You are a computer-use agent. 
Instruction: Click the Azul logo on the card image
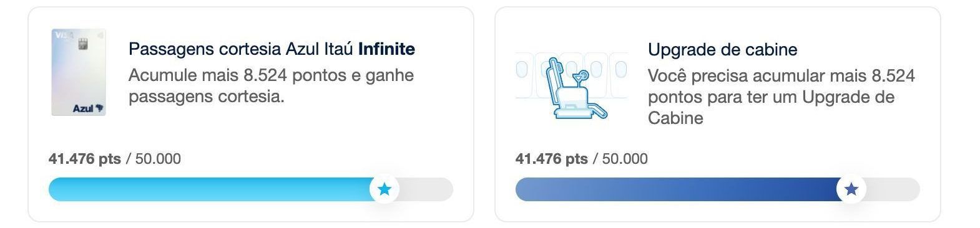(x=88, y=108)
